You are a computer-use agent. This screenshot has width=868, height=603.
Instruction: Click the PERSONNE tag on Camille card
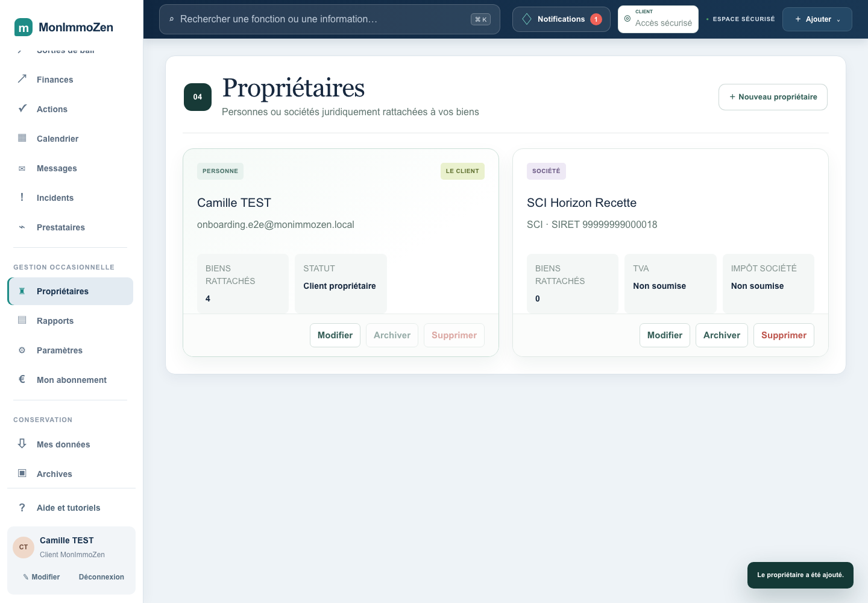coord(220,171)
